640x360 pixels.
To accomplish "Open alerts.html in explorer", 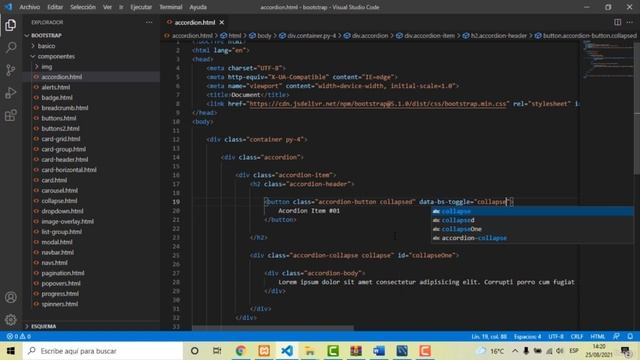I will (x=56, y=87).
